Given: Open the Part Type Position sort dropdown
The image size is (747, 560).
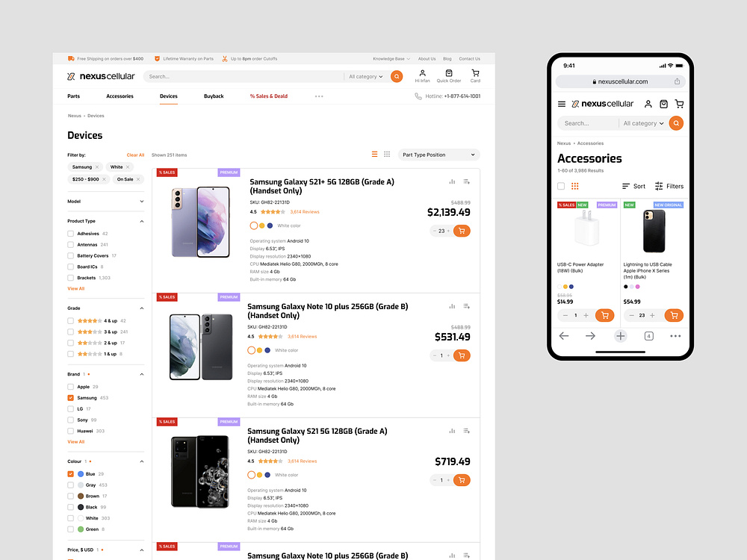Looking at the screenshot, I should 438,155.
